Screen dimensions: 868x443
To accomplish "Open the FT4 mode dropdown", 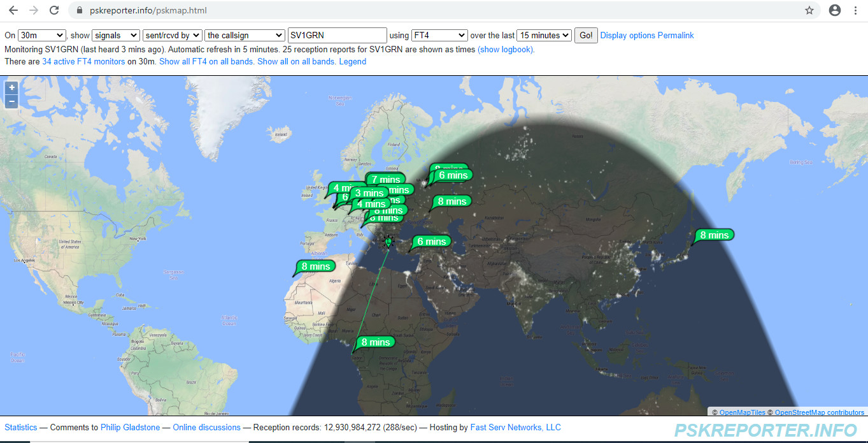I will pyautogui.click(x=439, y=35).
